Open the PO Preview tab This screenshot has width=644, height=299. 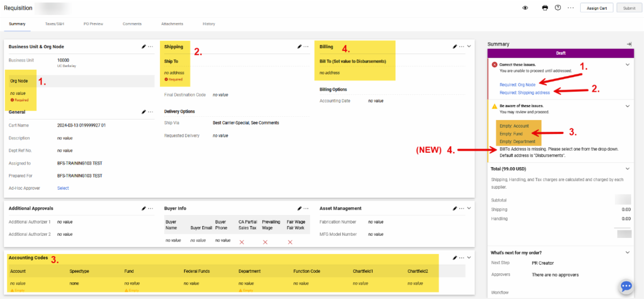tap(93, 24)
